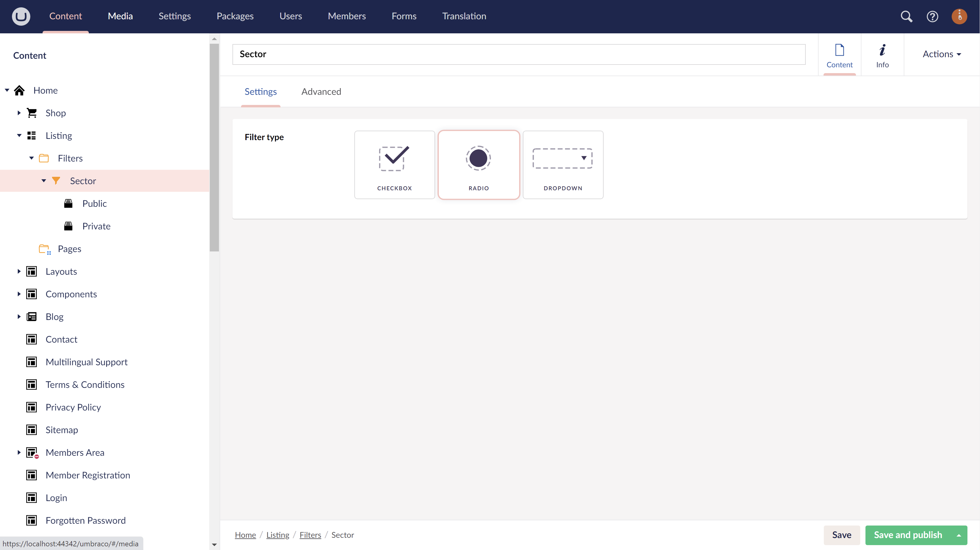Click the Sector name input field

coord(518,54)
